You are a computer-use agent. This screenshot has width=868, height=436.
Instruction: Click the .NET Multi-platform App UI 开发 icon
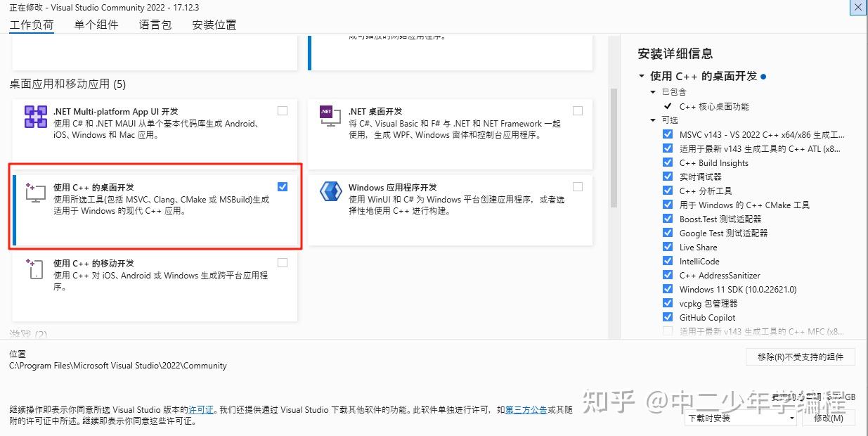(x=35, y=117)
